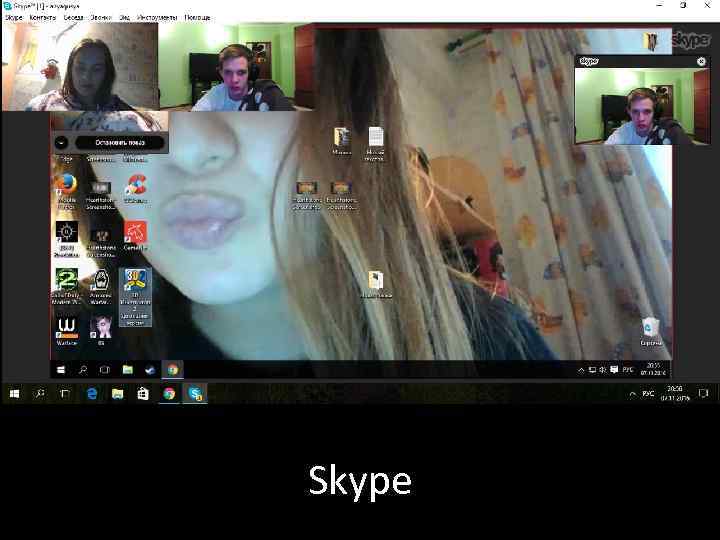The width and height of the screenshot is (720, 540).
Task: Expand hidden tray icons on main taskbar
Action: 632,394
